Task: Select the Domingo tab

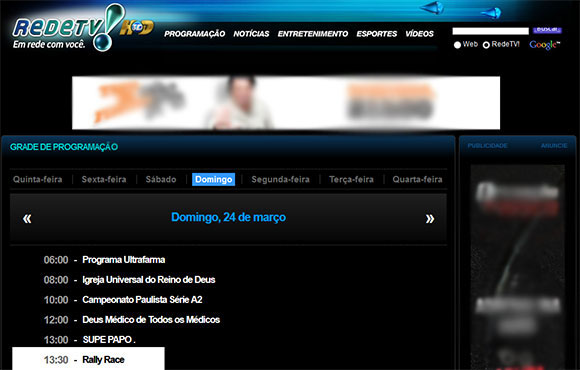Action: 213,179
